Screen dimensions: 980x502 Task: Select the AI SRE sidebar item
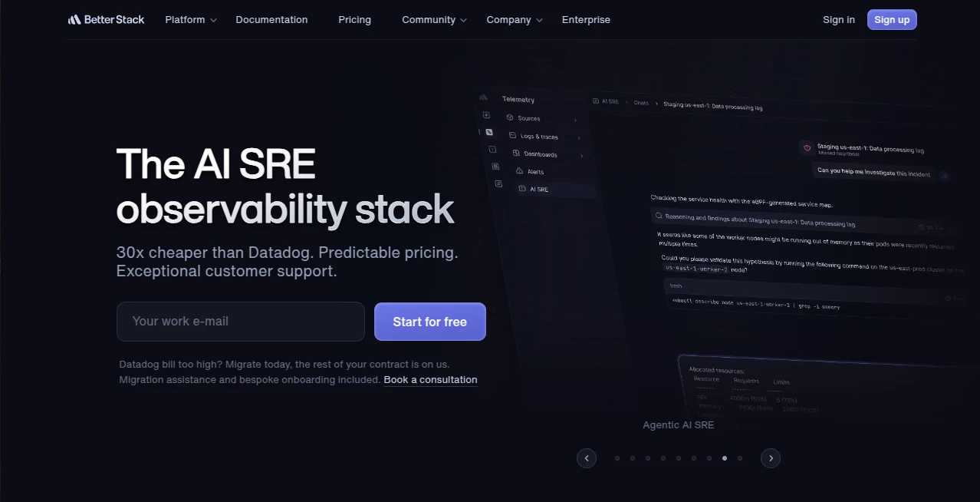(557, 190)
